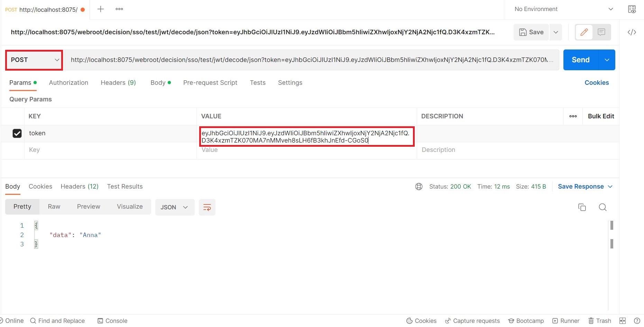The image size is (644, 327).
Task: Open tab options ellipsis menu
Action: 119,9
